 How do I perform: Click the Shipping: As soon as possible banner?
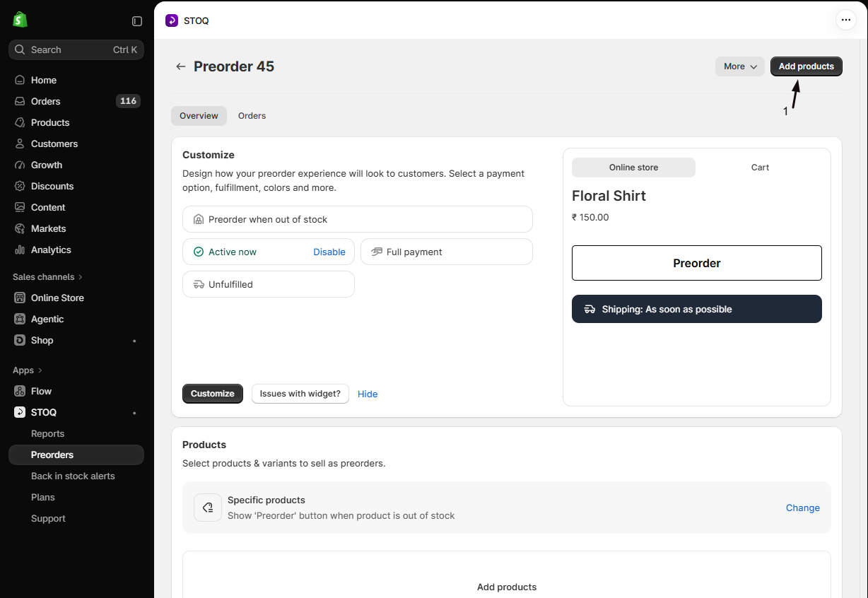coord(697,309)
